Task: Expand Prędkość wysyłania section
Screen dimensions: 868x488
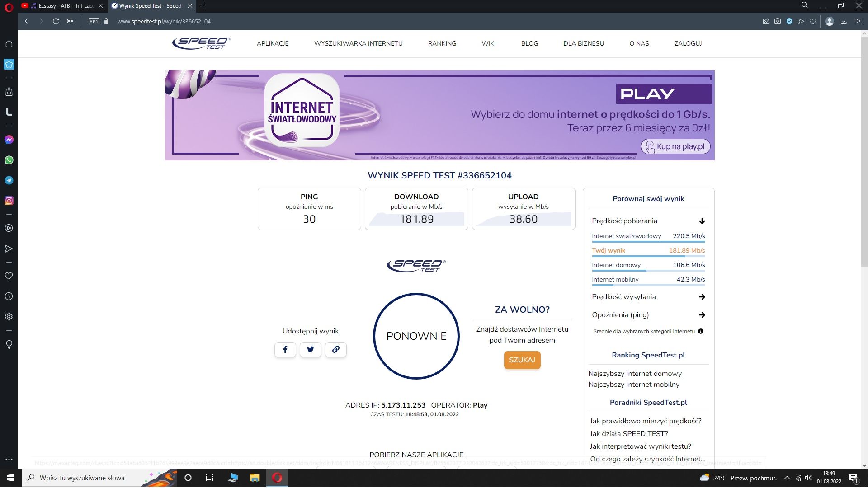Action: pyautogui.click(x=648, y=297)
